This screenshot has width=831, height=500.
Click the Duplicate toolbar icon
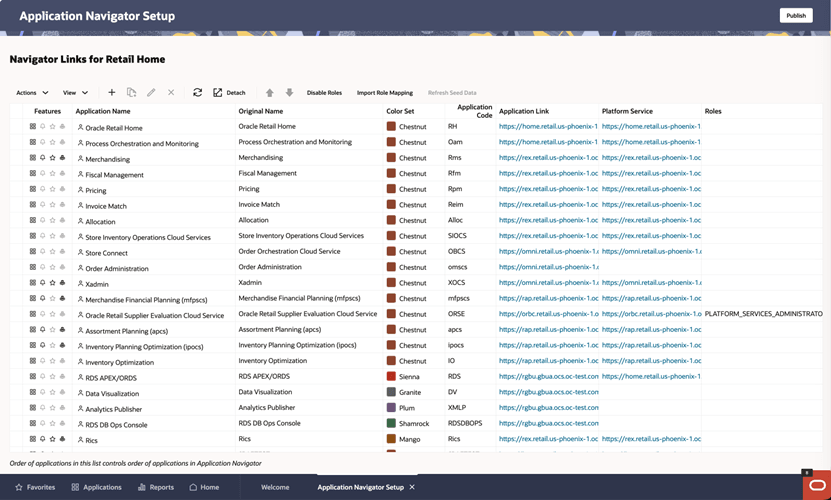coord(131,92)
